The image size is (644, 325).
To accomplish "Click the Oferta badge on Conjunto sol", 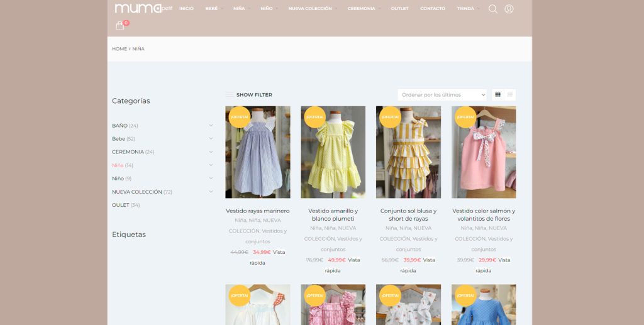I will pos(390,117).
